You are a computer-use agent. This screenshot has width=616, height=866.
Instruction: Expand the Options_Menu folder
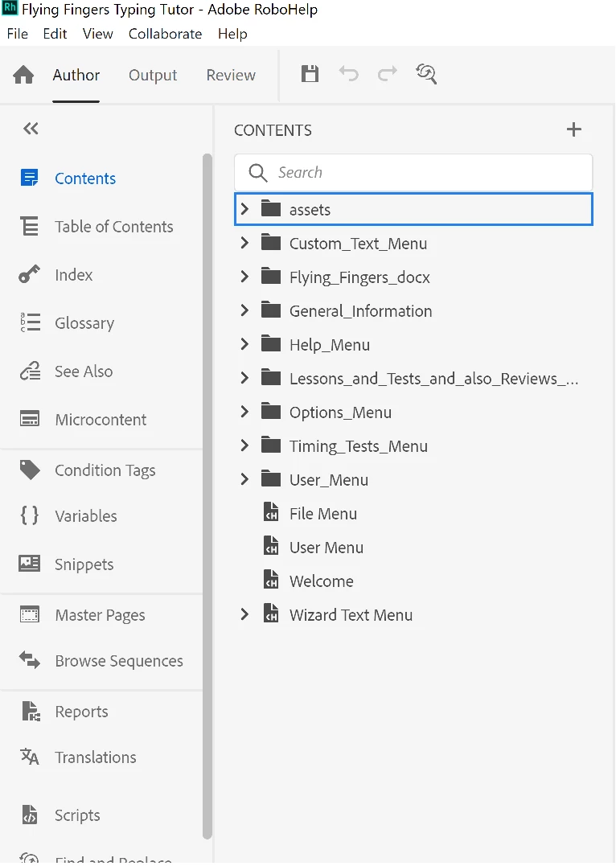coord(244,412)
